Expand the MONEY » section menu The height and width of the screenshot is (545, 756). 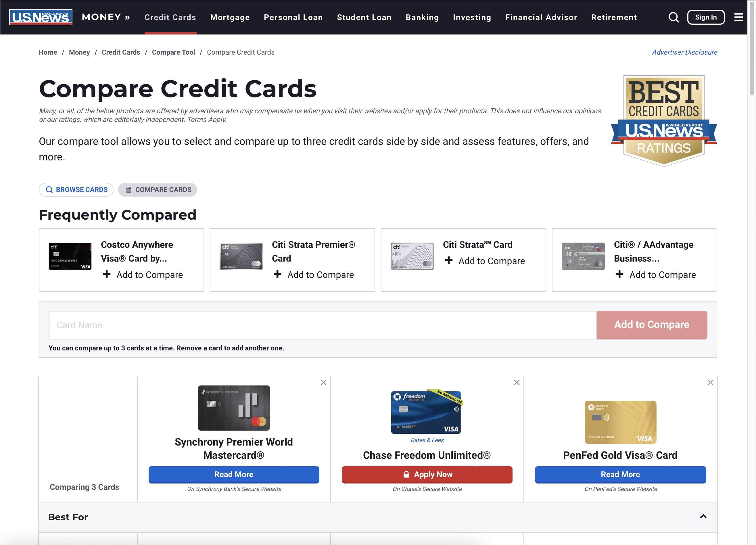point(106,17)
